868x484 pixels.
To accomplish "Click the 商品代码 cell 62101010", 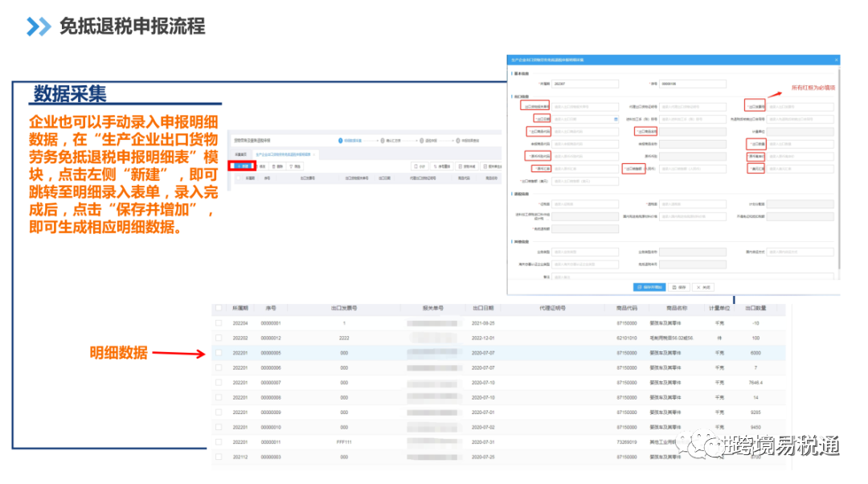I will pos(627,338).
